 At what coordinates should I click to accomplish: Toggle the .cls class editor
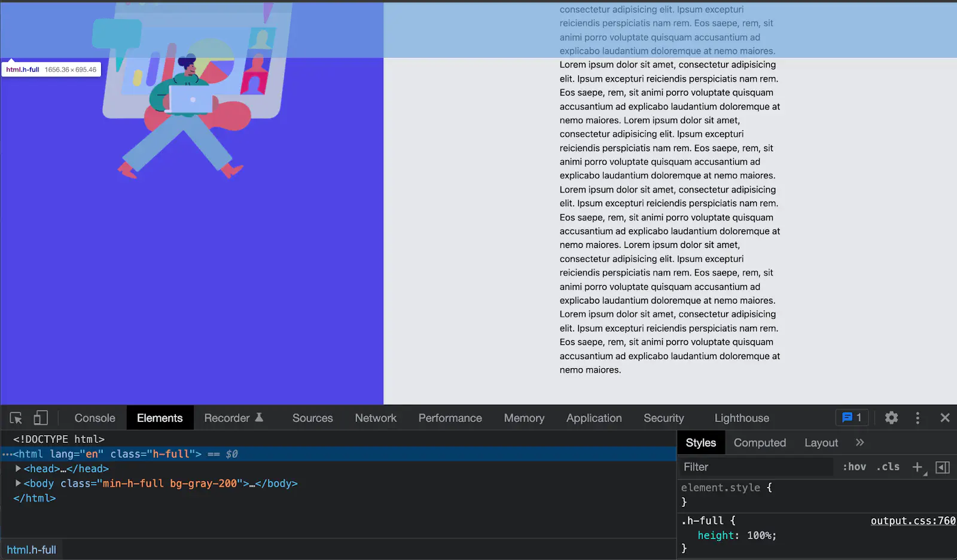(x=888, y=467)
